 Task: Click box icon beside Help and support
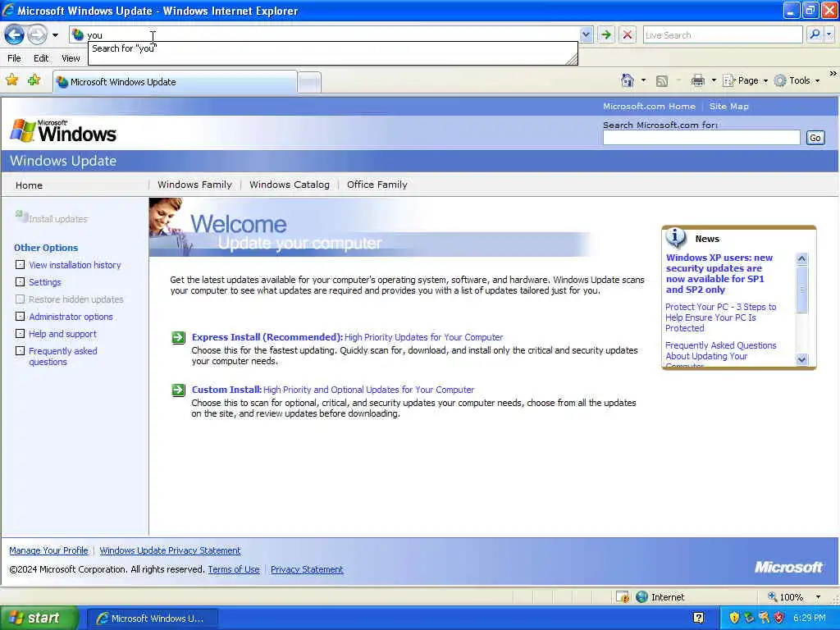coord(20,333)
